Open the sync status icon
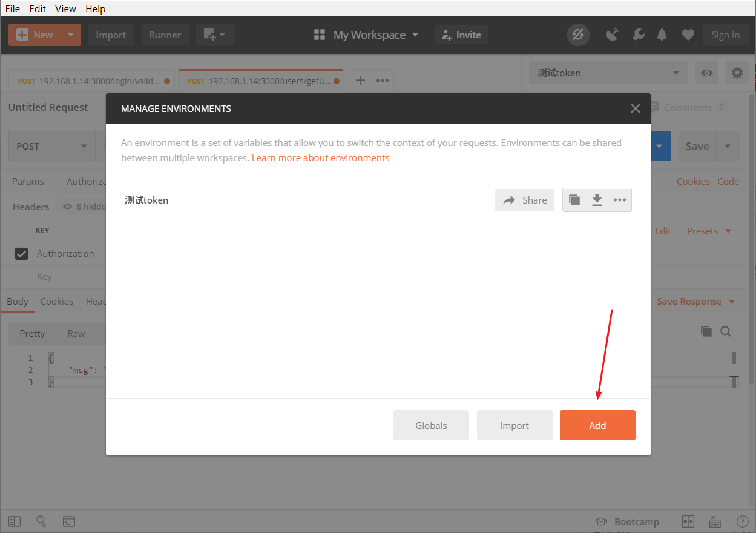The height and width of the screenshot is (533, 756). pyautogui.click(x=578, y=35)
